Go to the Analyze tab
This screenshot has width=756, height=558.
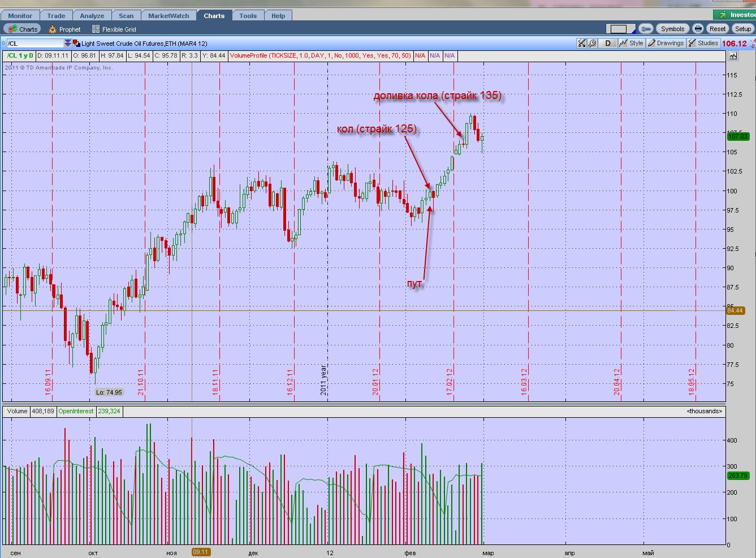pos(92,16)
